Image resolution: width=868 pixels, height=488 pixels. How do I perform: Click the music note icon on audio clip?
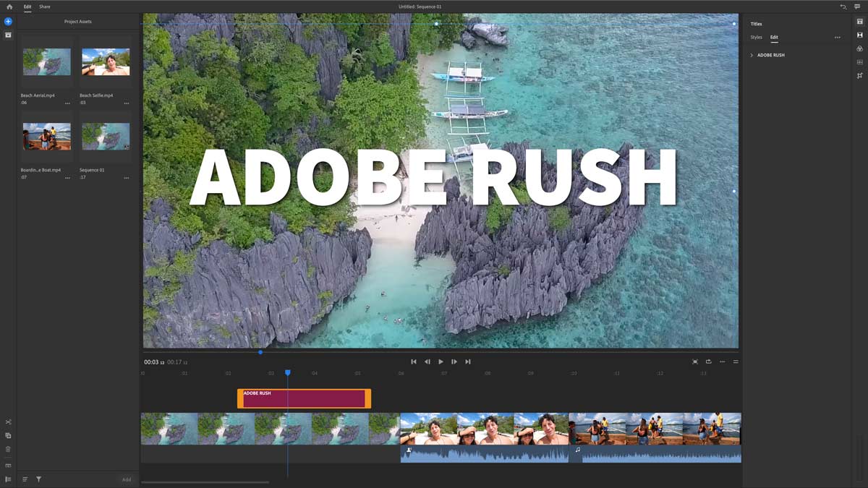577,450
